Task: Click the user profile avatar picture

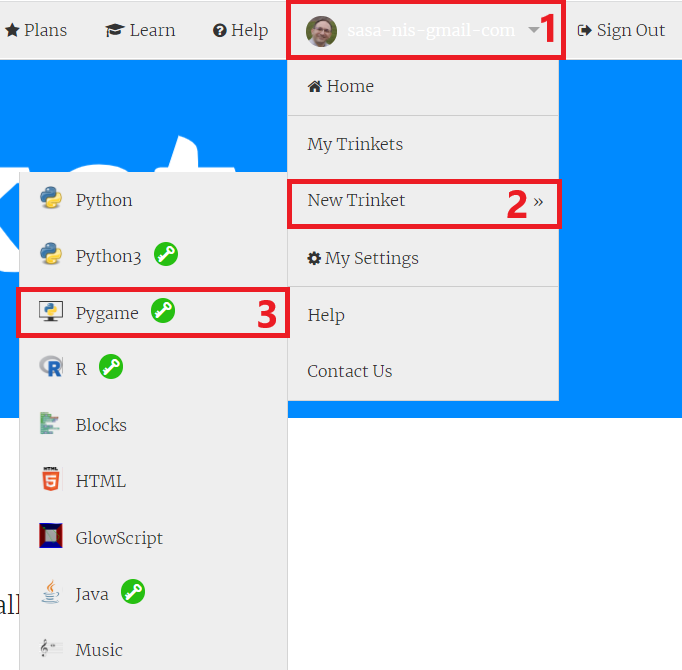Action: (x=321, y=31)
